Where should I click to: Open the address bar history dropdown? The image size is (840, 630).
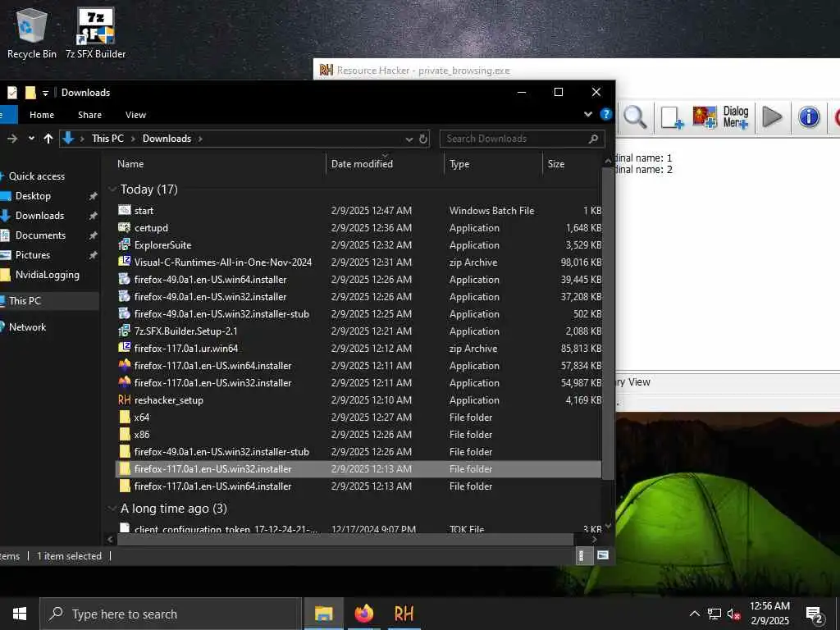[x=409, y=139]
